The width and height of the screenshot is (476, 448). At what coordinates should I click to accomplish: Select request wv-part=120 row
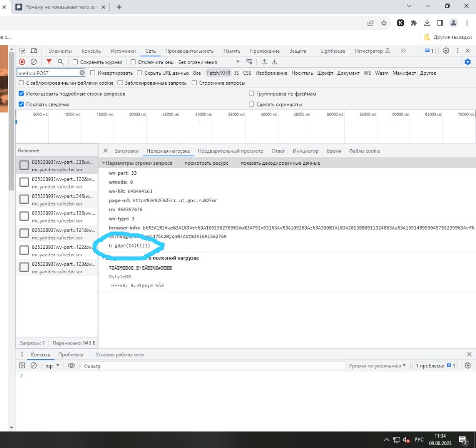(x=57, y=182)
